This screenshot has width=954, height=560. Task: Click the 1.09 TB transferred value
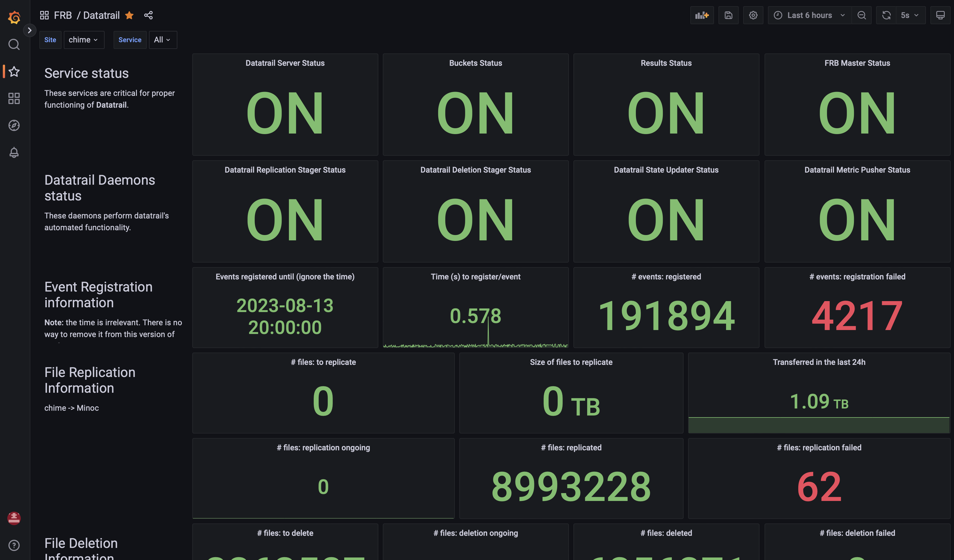click(x=819, y=402)
